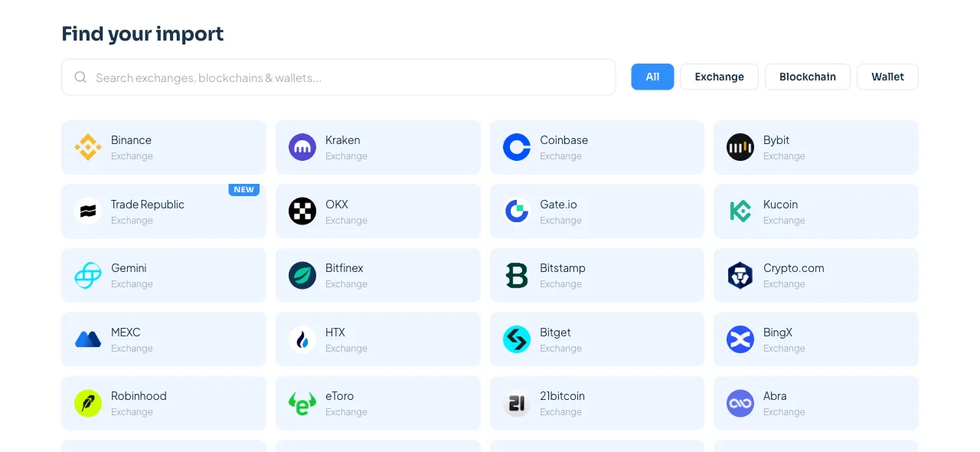Click the Coinbase logo icon
The width and height of the screenshot is (980, 452).
click(x=517, y=147)
